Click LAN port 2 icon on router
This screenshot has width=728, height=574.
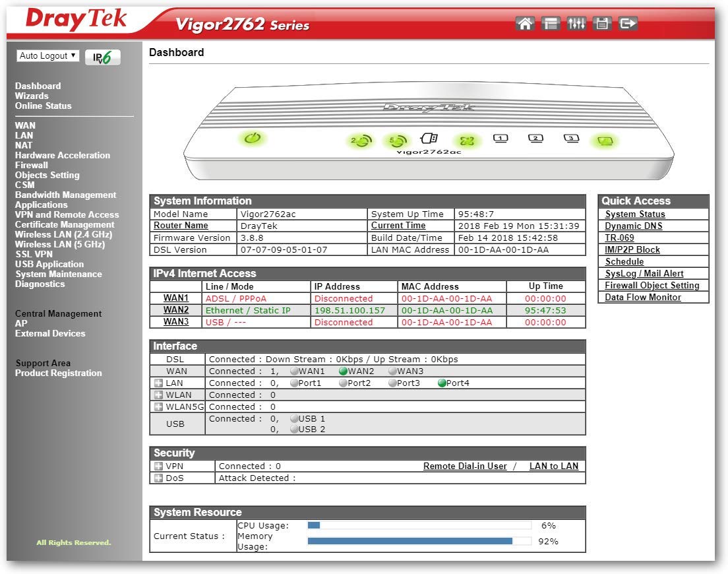(536, 139)
